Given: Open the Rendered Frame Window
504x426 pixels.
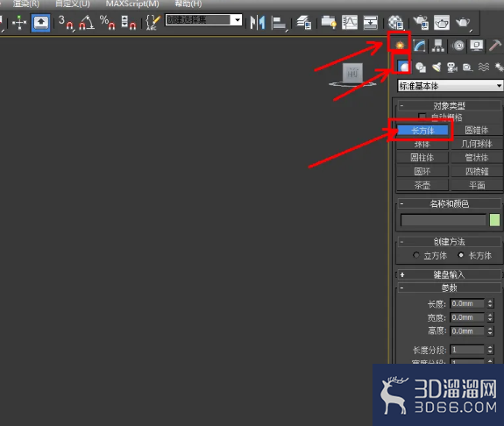Looking at the screenshot, I should click(442, 23).
